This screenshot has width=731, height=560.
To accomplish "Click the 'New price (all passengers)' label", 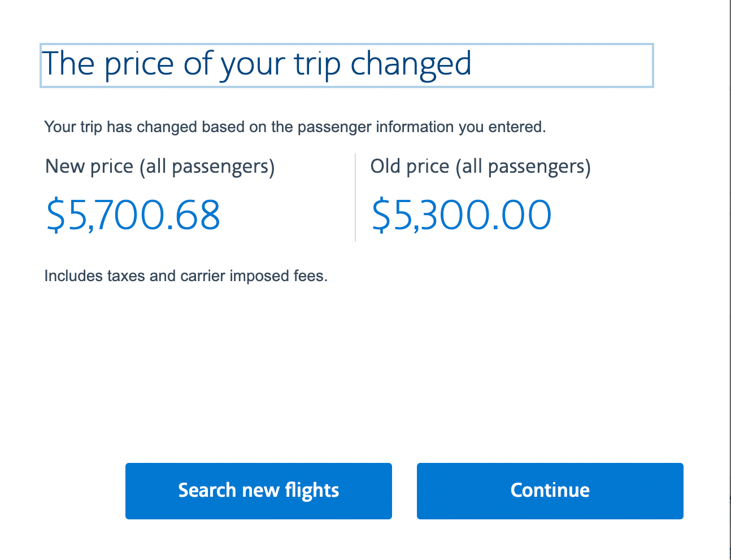I will 160,167.
